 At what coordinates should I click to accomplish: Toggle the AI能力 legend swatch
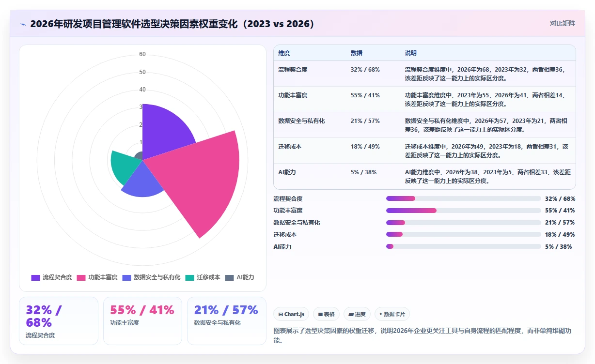[229, 277]
